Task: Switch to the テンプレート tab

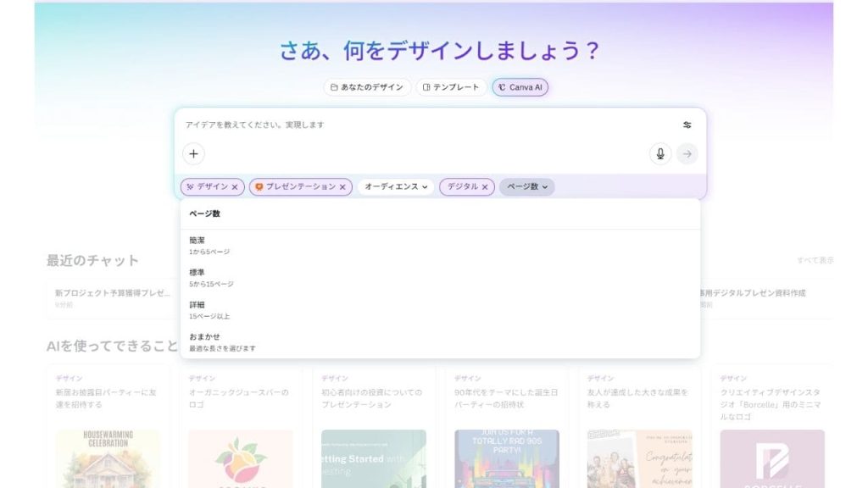Action: [x=451, y=87]
